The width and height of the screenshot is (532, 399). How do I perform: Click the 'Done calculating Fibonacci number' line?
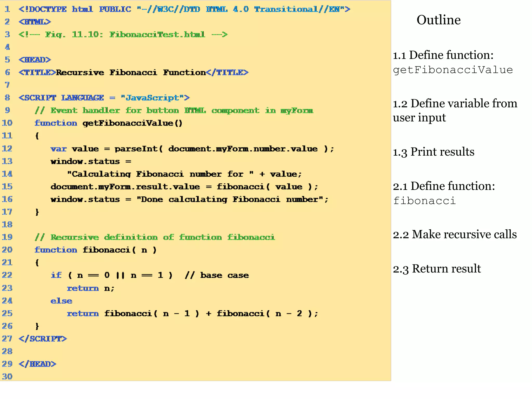click(x=189, y=199)
